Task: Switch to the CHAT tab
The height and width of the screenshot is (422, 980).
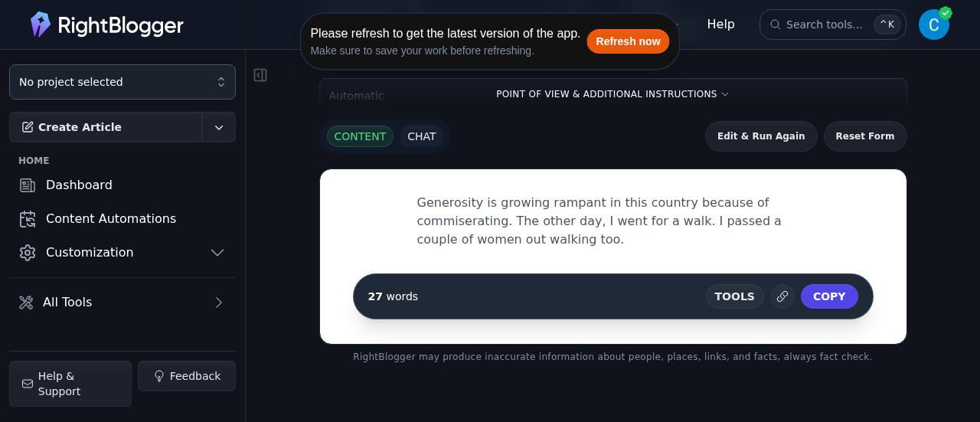Action: point(421,136)
